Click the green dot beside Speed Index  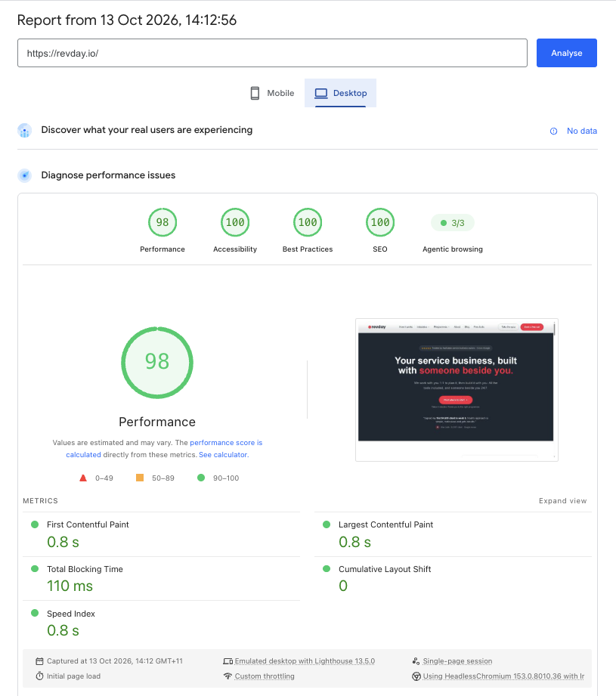[35, 613]
